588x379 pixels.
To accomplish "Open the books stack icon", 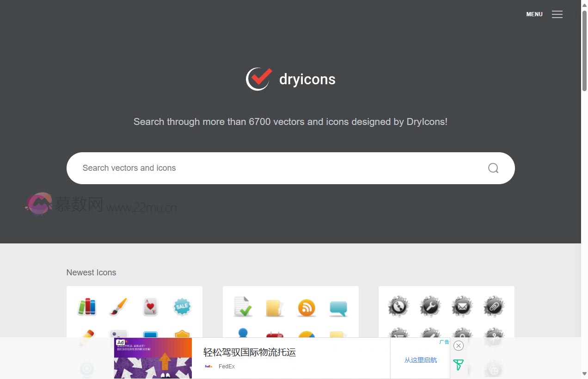I will coord(86,306).
